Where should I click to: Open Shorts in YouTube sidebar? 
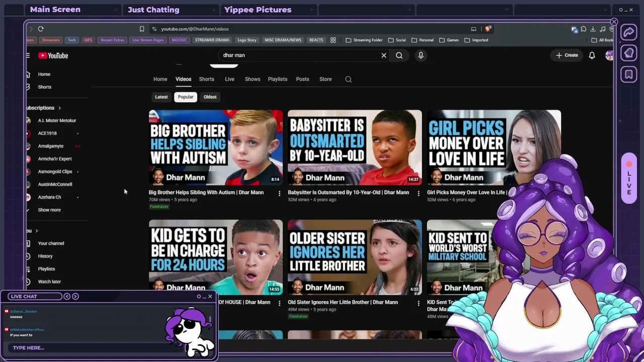pos(45,87)
